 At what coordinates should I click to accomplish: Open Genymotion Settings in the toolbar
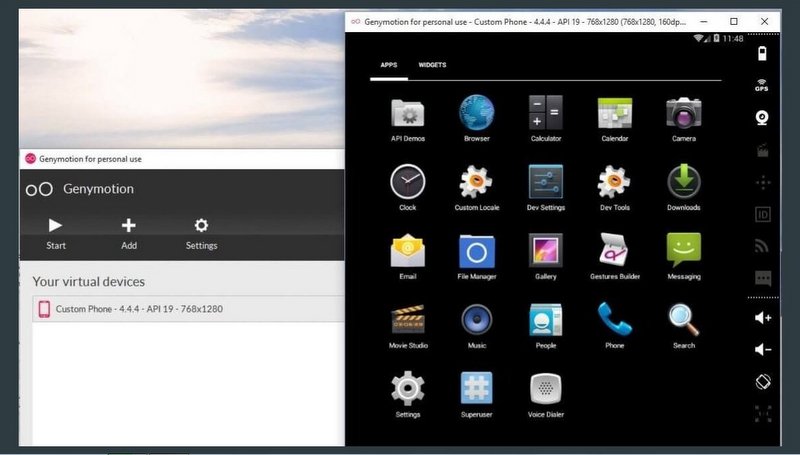[201, 234]
